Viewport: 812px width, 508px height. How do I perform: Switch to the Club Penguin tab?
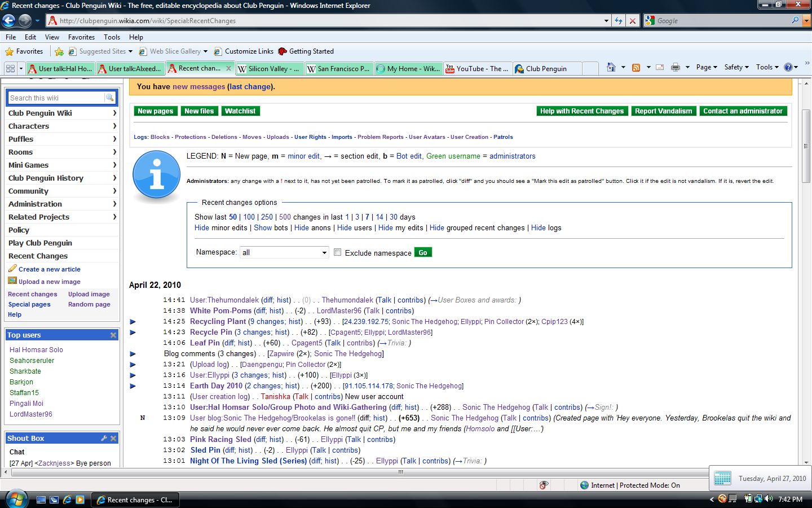[x=548, y=68]
